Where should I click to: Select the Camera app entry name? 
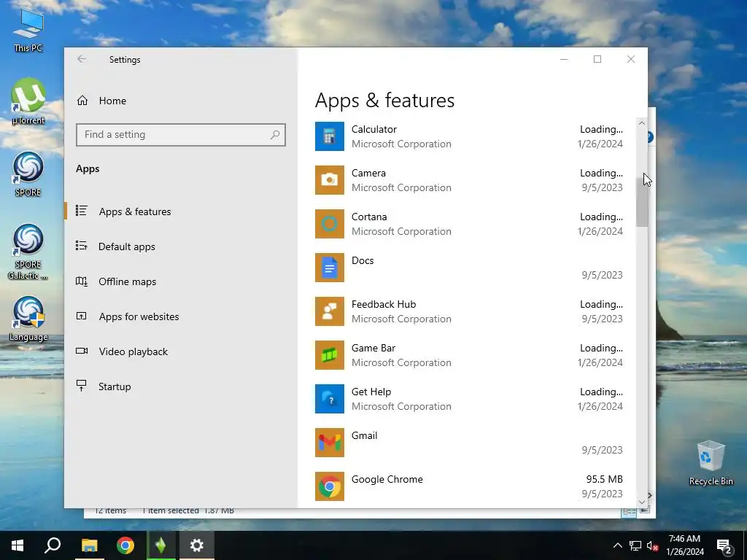368,173
